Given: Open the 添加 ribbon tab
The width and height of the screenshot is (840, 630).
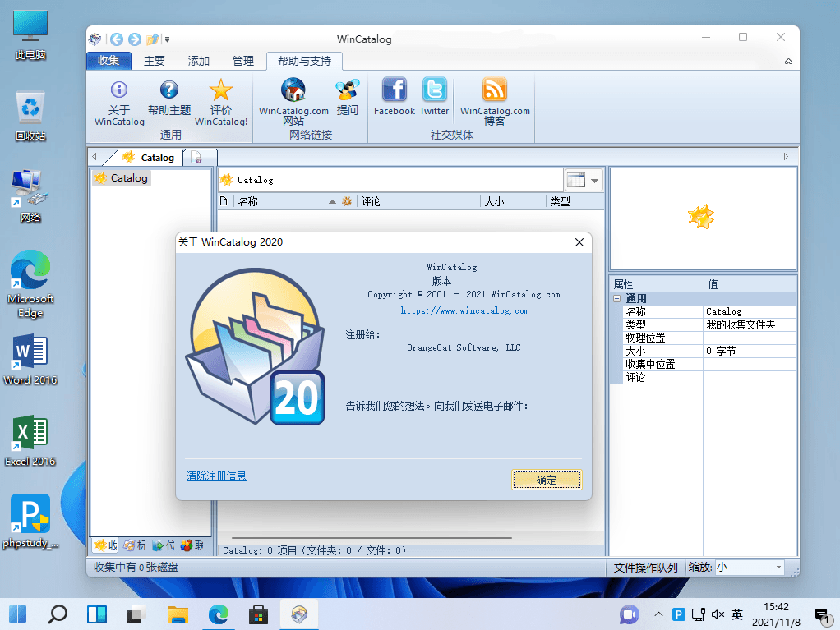Looking at the screenshot, I should pyautogui.click(x=198, y=61).
